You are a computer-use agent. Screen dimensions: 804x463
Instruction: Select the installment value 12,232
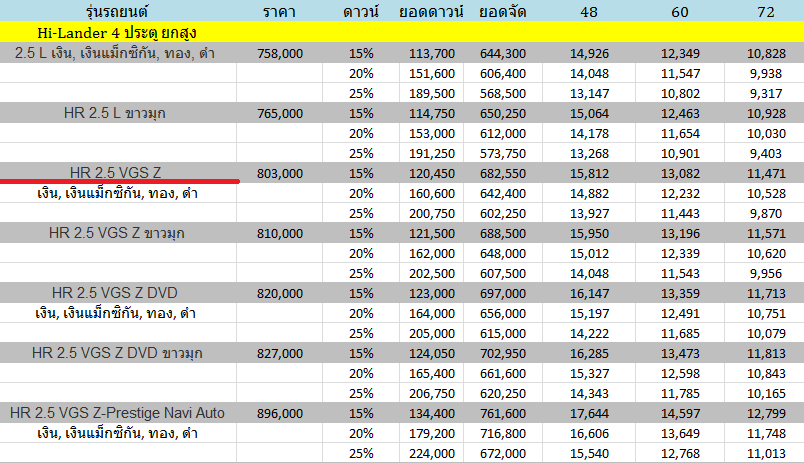pos(680,194)
